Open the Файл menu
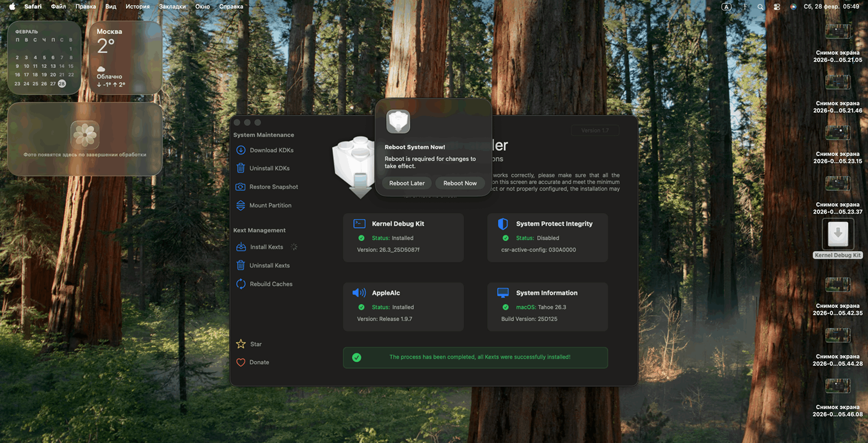 click(x=59, y=7)
